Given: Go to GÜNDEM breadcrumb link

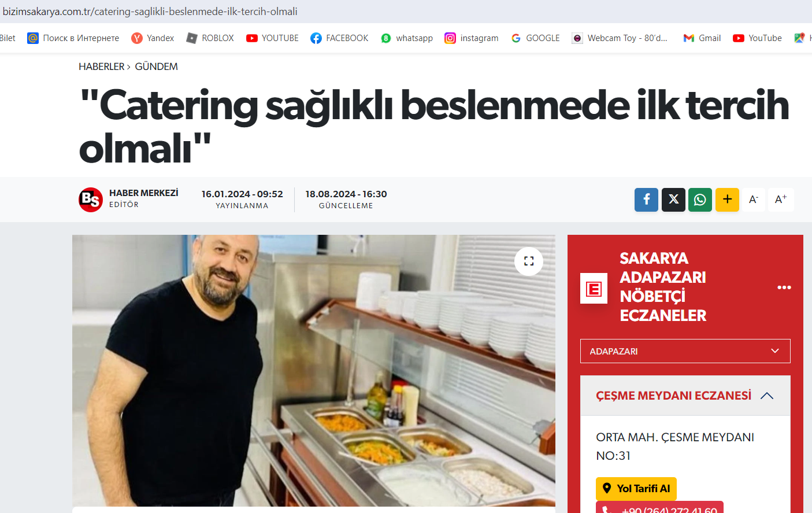Looking at the screenshot, I should click(156, 67).
